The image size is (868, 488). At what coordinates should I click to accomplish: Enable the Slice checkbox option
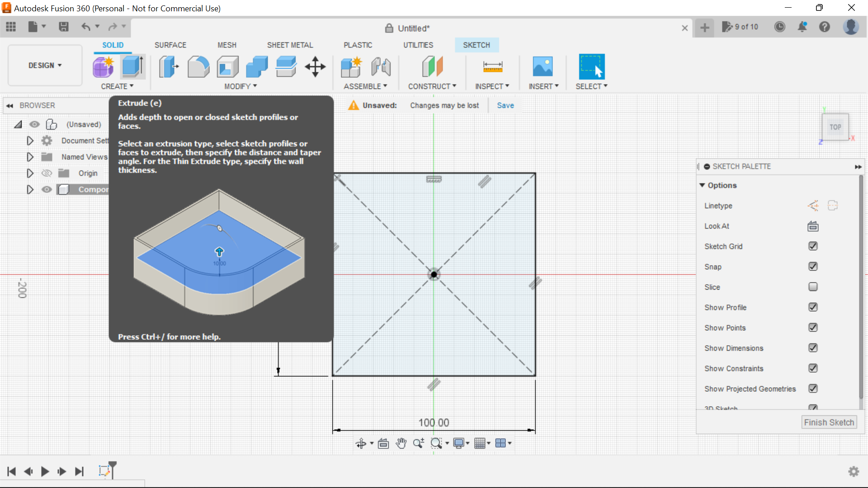pos(812,286)
